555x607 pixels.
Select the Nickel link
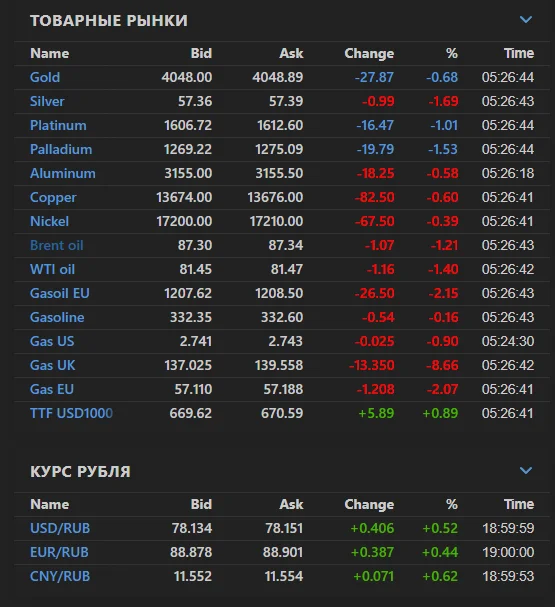click(50, 221)
